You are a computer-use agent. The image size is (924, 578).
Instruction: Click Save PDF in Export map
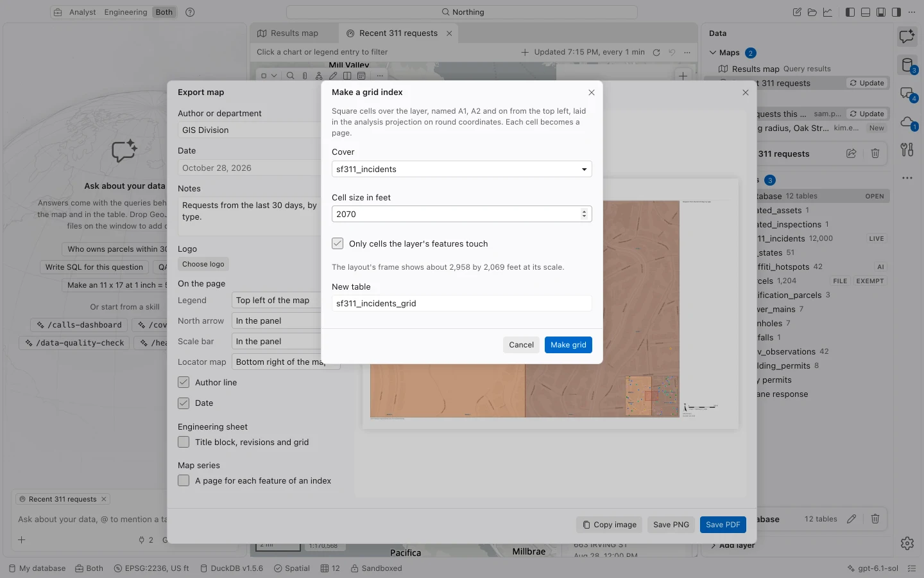pyautogui.click(x=723, y=525)
